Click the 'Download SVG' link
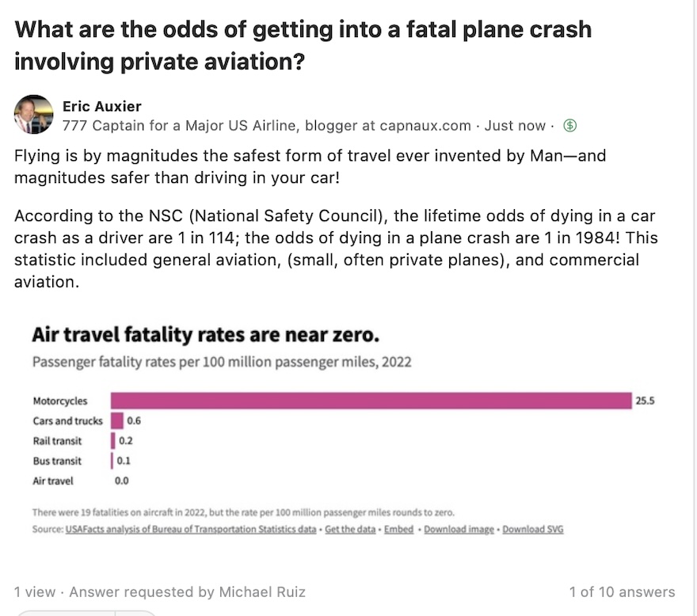 533,530
